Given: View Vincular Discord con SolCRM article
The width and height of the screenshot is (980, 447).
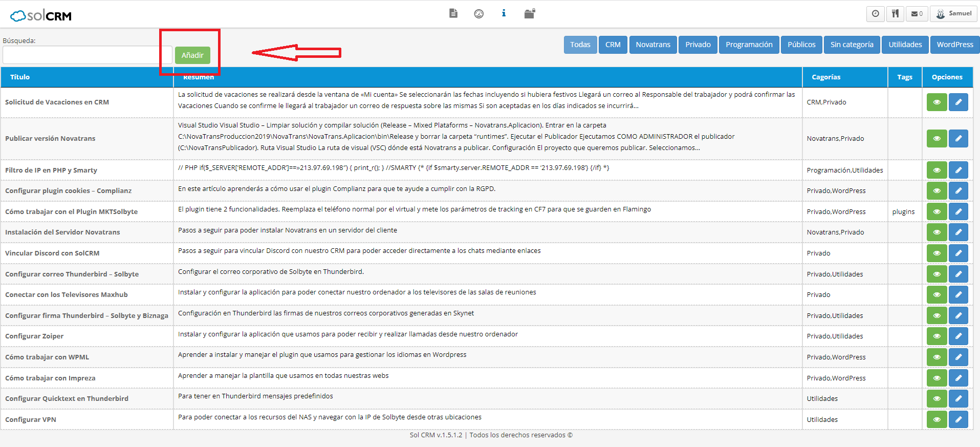Looking at the screenshot, I should tap(937, 253).
